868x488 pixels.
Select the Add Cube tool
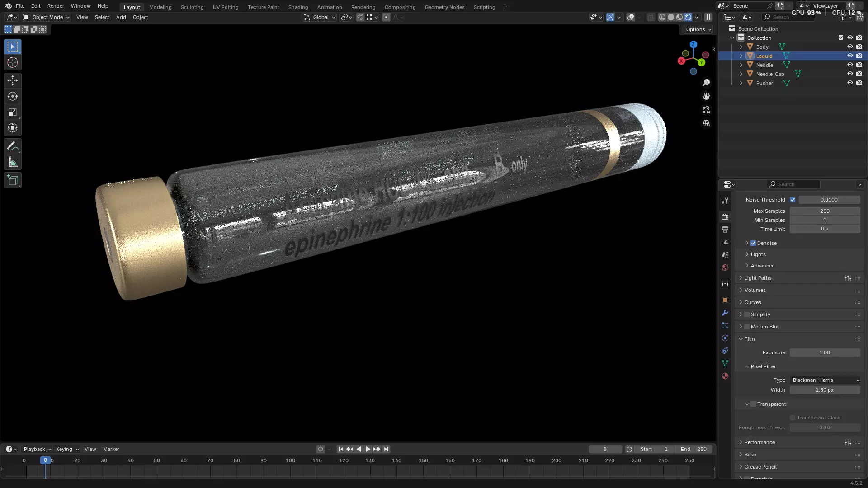pos(13,180)
